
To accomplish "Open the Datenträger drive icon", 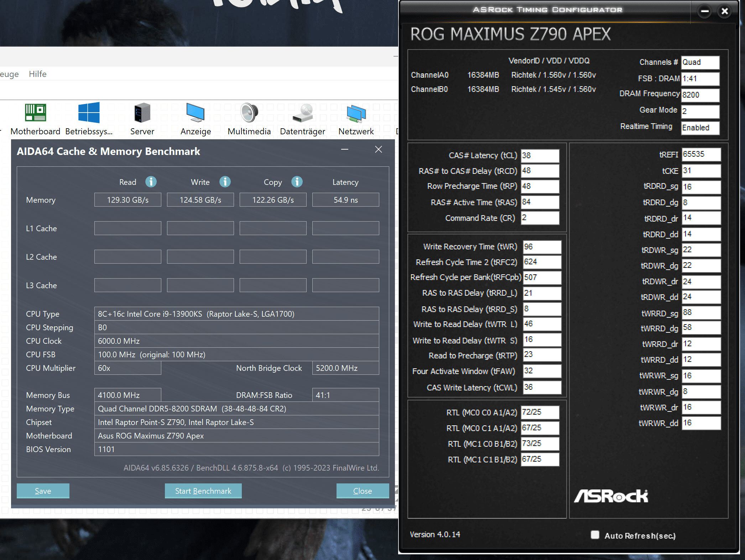I will click(302, 113).
